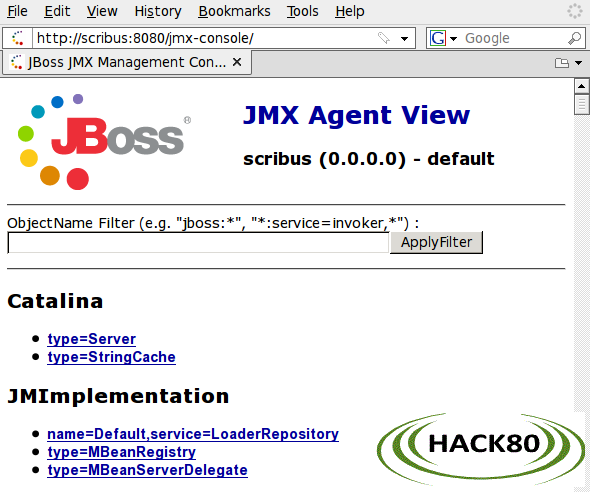Expand the search engine selector dropdown
Screen dimensions: 590x492
coord(453,38)
